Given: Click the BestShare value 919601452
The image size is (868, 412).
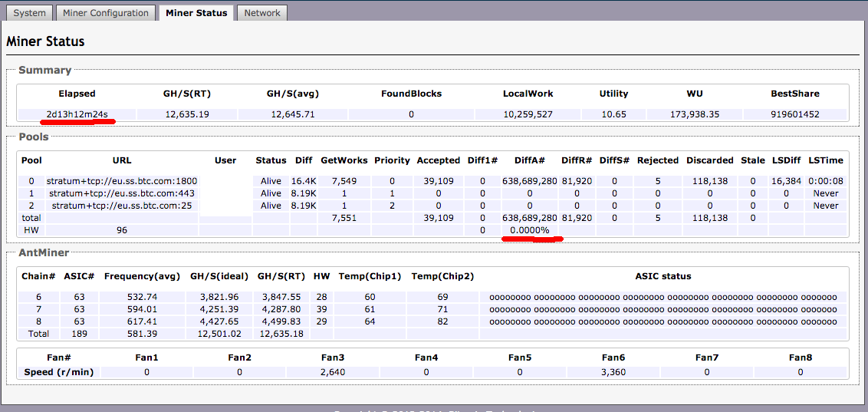Looking at the screenshot, I should 795,114.
